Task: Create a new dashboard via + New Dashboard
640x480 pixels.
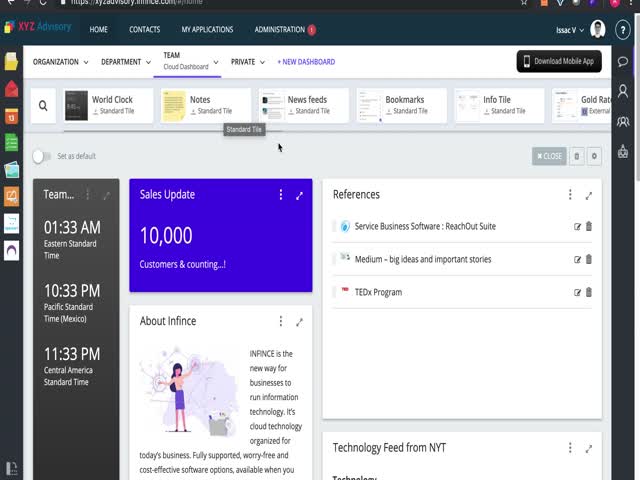Action: click(x=306, y=62)
